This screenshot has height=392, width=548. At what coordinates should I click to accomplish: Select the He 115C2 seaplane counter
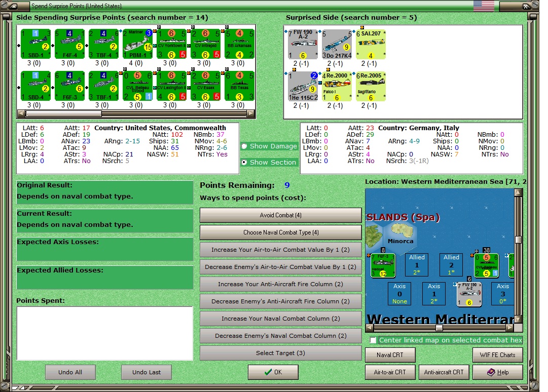point(303,86)
